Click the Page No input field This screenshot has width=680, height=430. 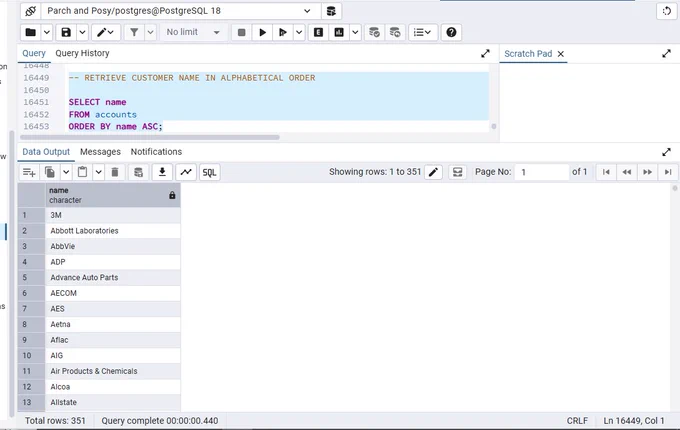point(542,172)
